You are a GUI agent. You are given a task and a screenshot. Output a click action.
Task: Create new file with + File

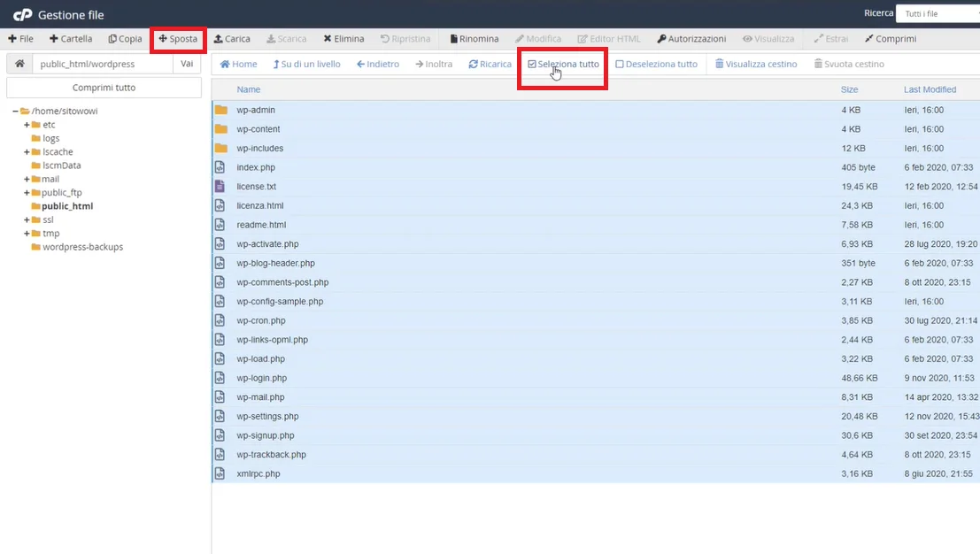(x=20, y=39)
